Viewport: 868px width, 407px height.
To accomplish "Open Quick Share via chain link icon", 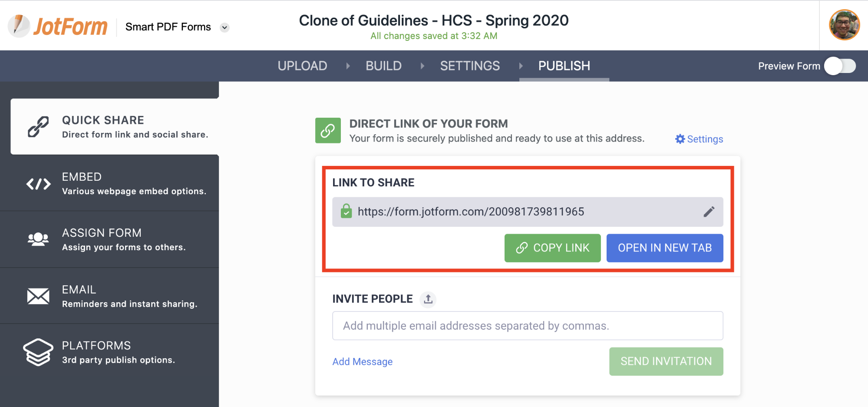I will coord(38,127).
